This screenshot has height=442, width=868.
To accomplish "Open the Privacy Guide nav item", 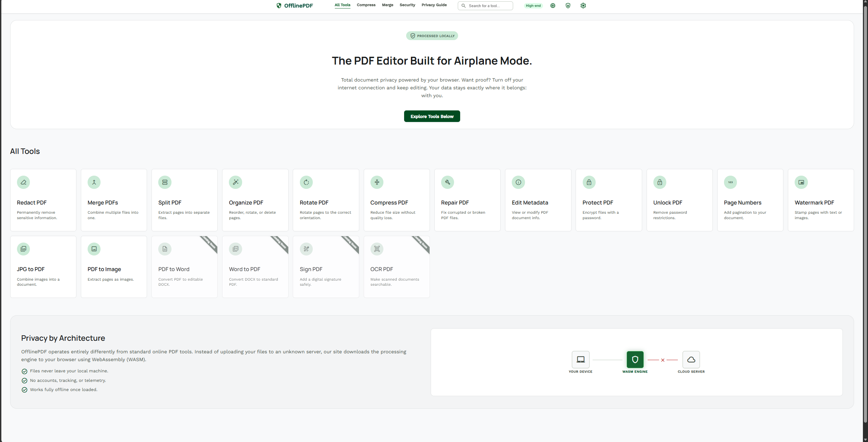I will (434, 5).
